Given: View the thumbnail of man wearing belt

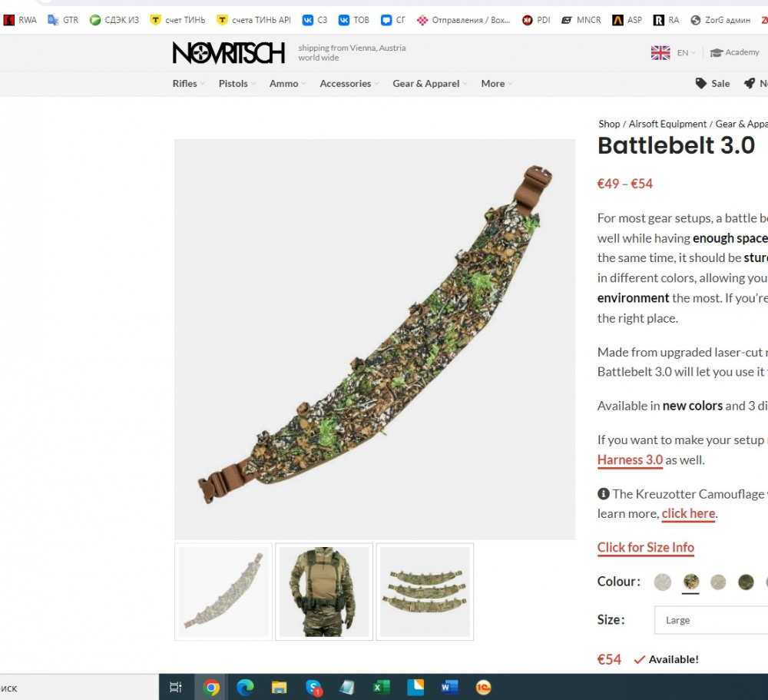Looking at the screenshot, I should point(324,592).
